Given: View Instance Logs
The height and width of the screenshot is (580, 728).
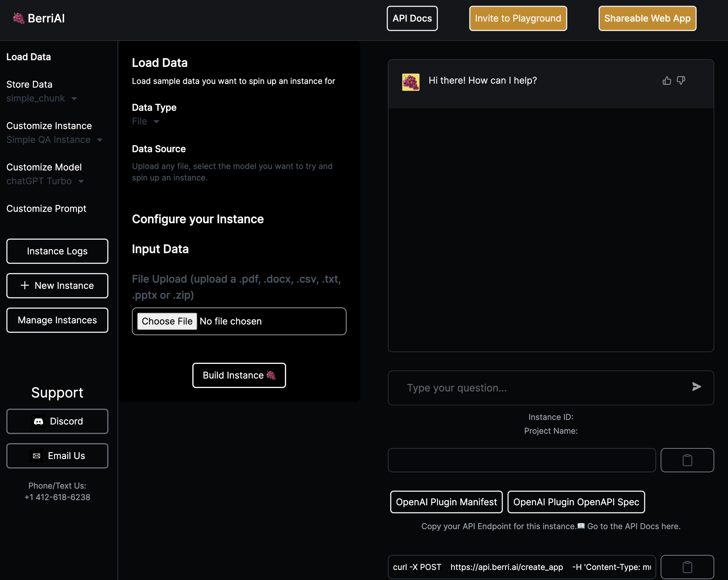Looking at the screenshot, I should pos(58,251).
